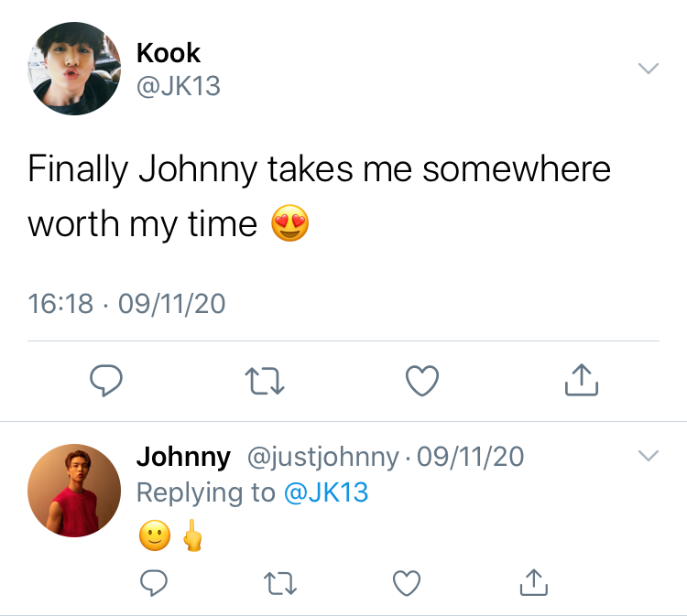687x616 pixels.
Task: Retweet Kook's tweet about Johnny
Action: 265,381
